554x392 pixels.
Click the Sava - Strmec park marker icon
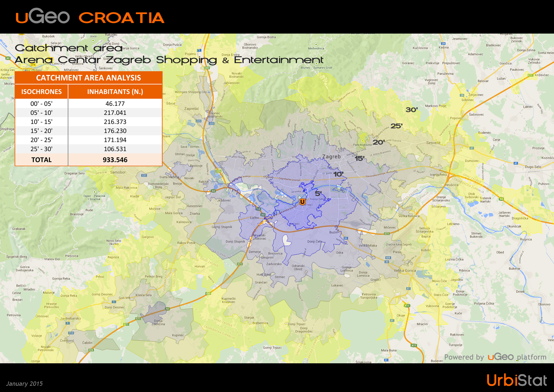click(190, 143)
